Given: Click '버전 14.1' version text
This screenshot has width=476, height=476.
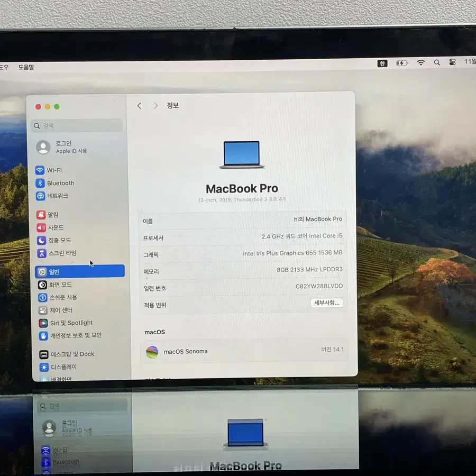Looking at the screenshot, I should pos(333,350).
